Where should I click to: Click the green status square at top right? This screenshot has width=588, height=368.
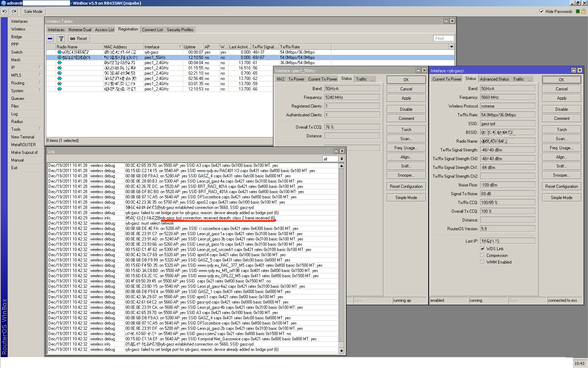coord(577,11)
